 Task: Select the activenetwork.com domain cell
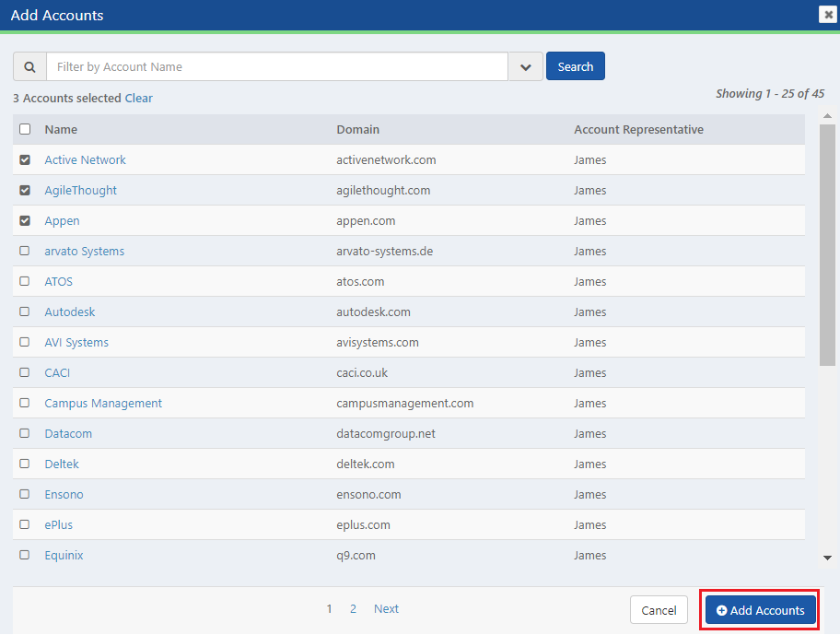pyautogui.click(x=386, y=159)
